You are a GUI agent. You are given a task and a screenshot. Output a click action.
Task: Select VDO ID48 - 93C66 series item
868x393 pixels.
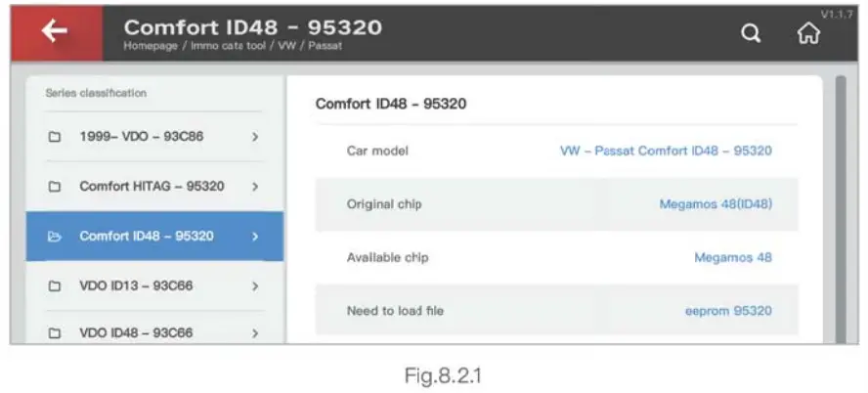point(136,333)
